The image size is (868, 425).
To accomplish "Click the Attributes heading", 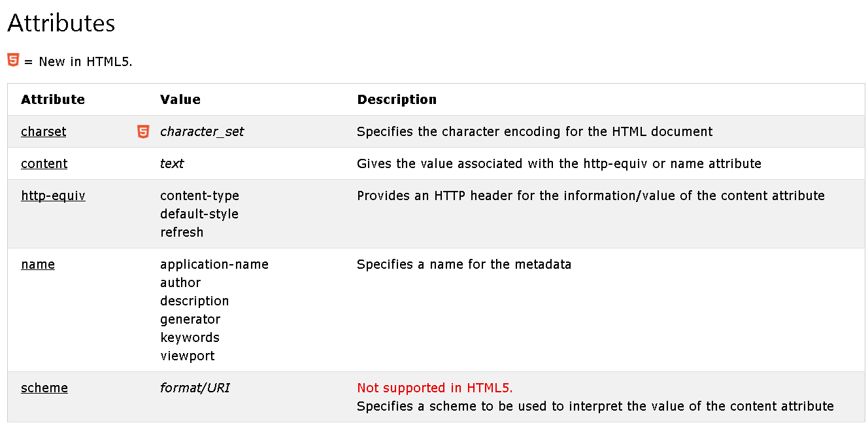I will click(x=61, y=24).
